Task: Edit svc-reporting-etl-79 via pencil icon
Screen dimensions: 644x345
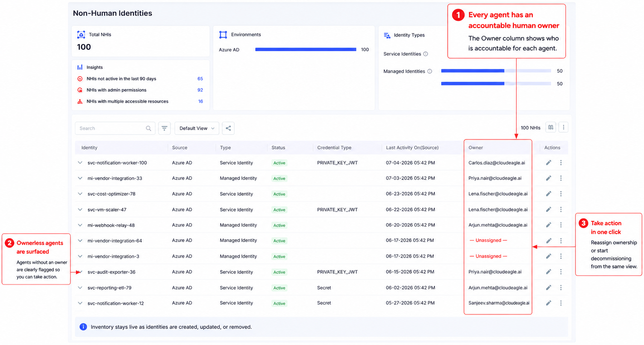Action: click(x=549, y=287)
